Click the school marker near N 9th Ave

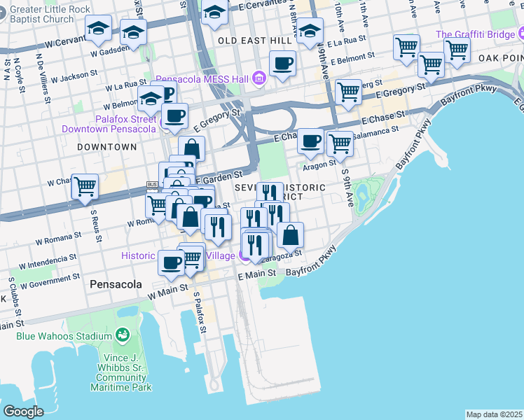click(x=310, y=32)
